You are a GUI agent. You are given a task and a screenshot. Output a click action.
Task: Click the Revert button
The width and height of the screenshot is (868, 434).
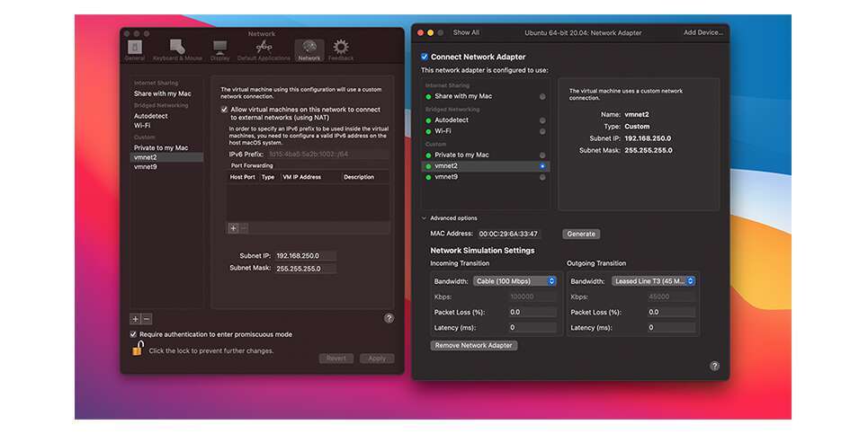click(x=336, y=359)
